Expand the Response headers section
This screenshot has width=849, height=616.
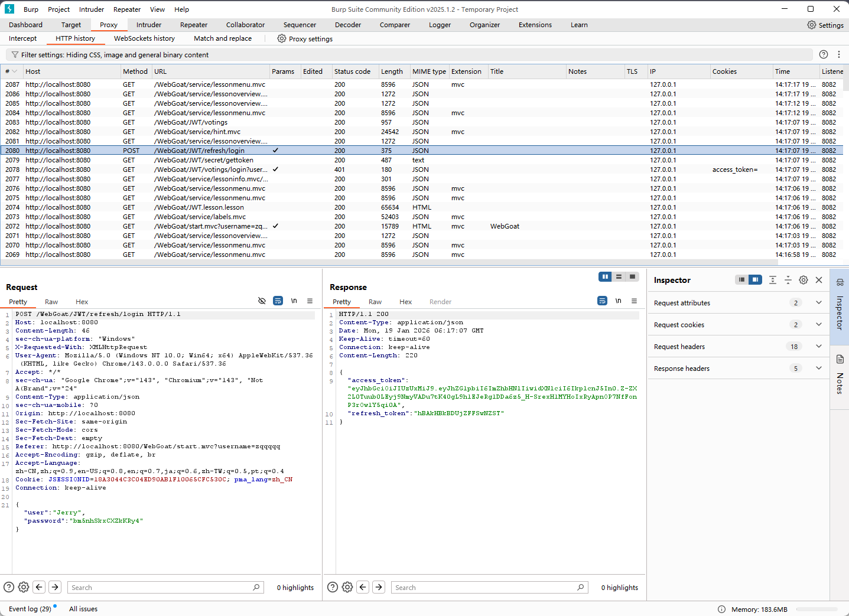tap(818, 369)
